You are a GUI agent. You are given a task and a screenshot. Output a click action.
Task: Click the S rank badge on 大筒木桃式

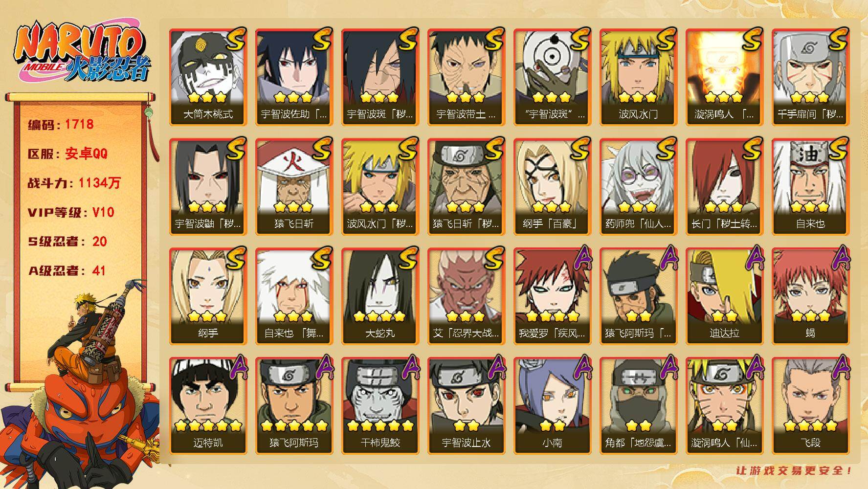click(x=236, y=39)
